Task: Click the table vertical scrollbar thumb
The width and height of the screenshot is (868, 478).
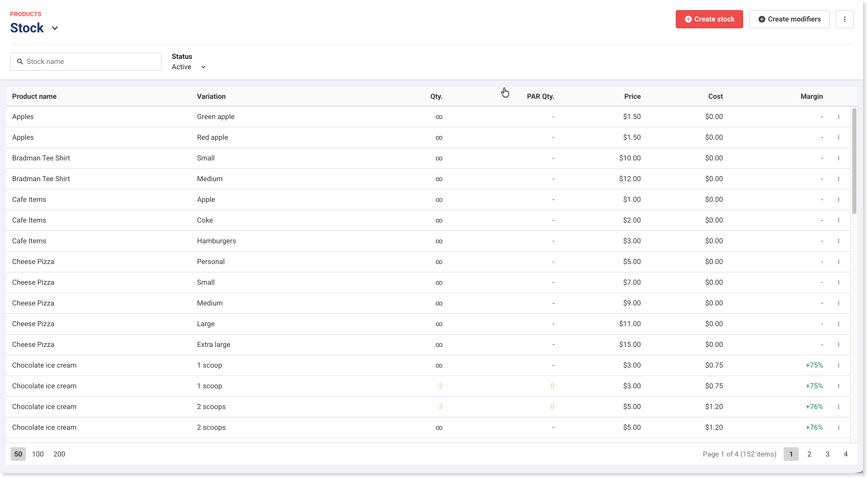Action: [x=854, y=162]
